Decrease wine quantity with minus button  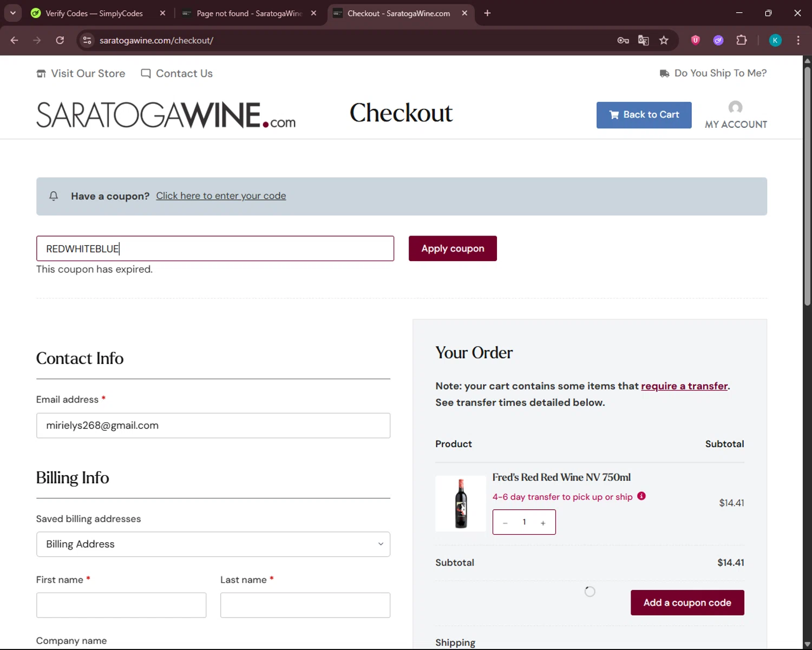[x=505, y=523]
